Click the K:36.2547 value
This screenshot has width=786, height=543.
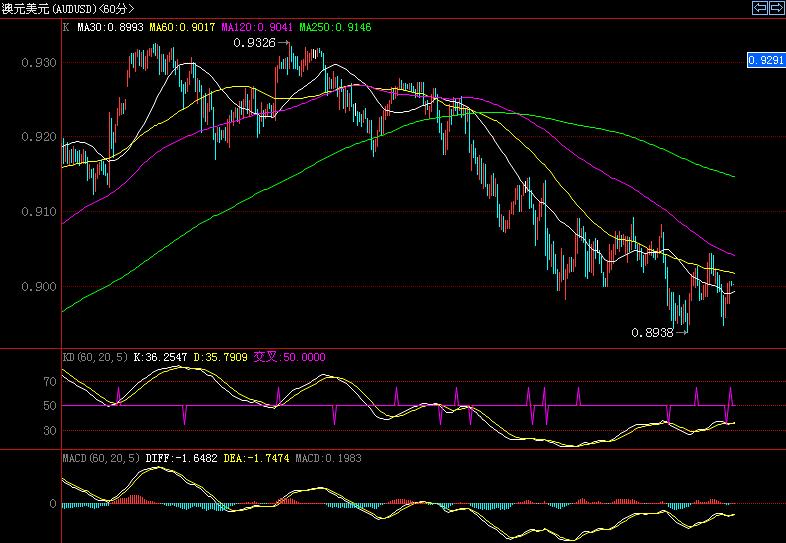tap(160, 357)
